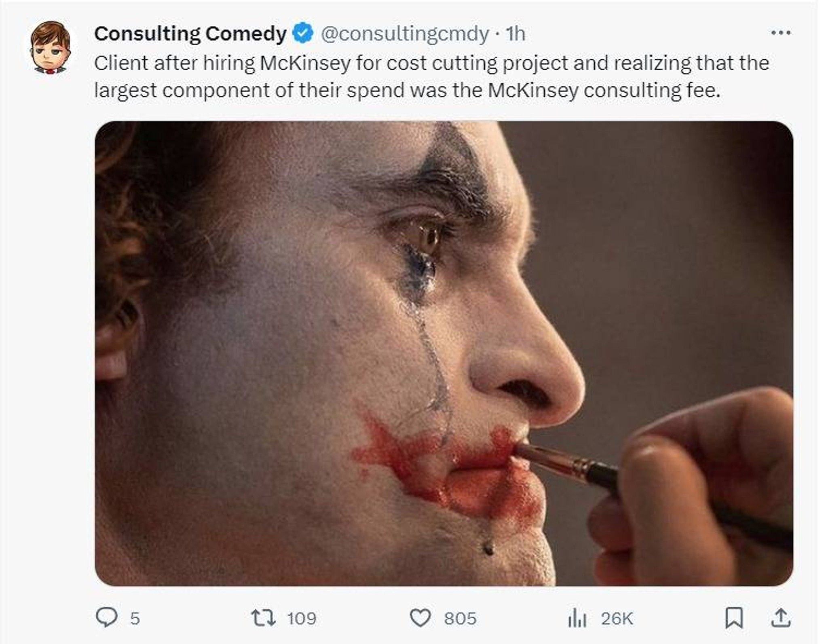Enlarge the Joker makeup image
This screenshot has width=828, height=644.
(444, 354)
